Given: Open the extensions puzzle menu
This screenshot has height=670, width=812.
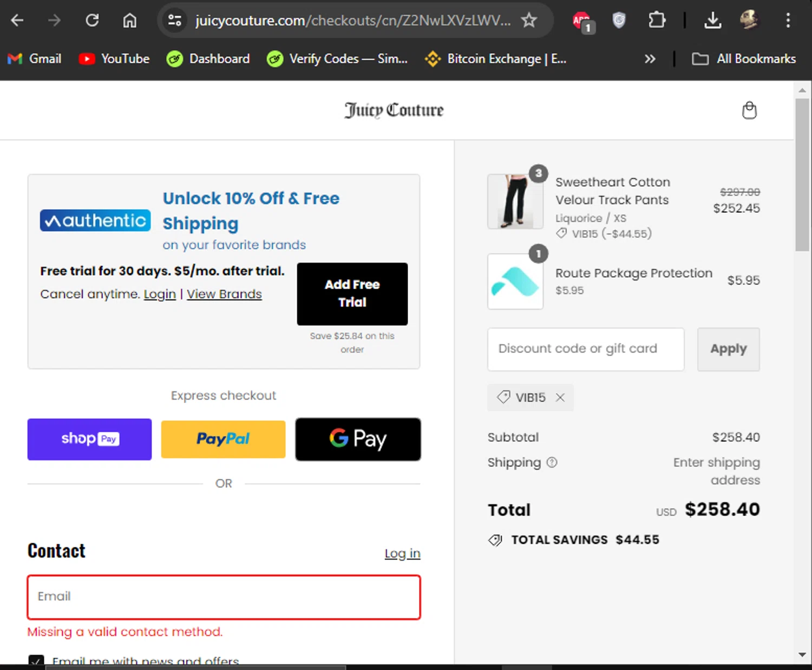Looking at the screenshot, I should click(657, 21).
